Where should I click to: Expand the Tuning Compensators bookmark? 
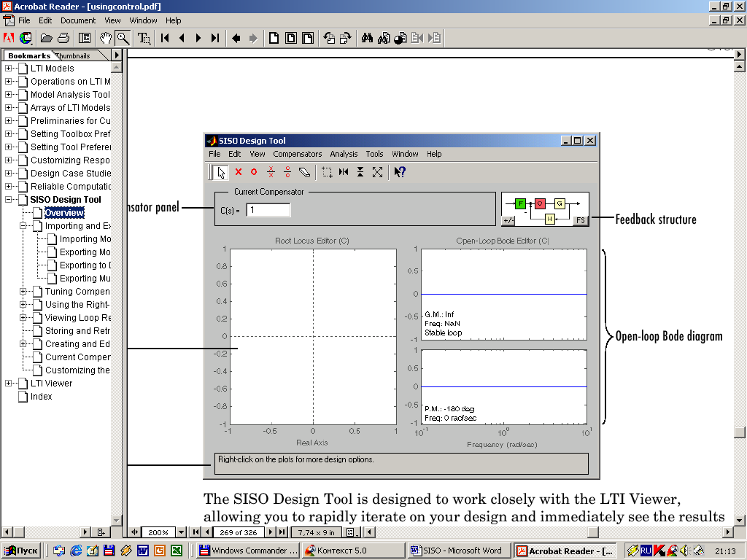[23, 292]
